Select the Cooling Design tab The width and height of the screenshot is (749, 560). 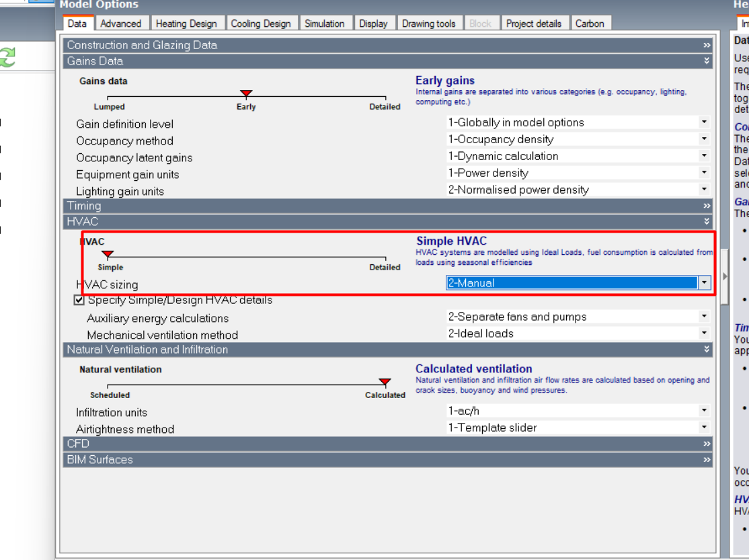coord(261,24)
